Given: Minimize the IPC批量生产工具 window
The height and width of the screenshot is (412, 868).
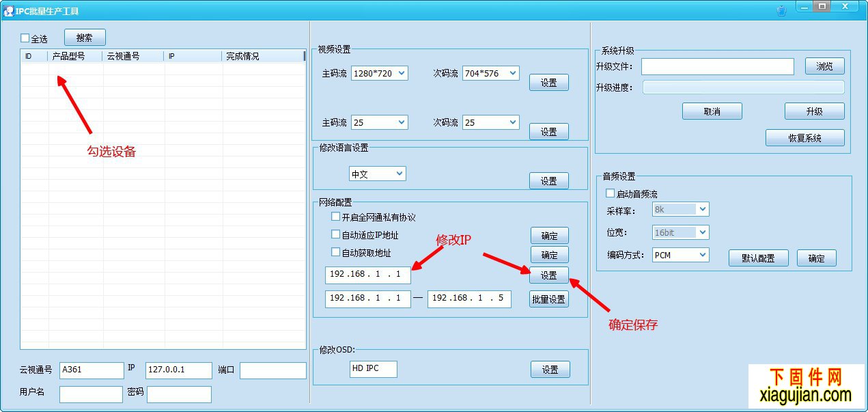Looking at the screenshot, I should pyautogui.click(x=804, y=6).
